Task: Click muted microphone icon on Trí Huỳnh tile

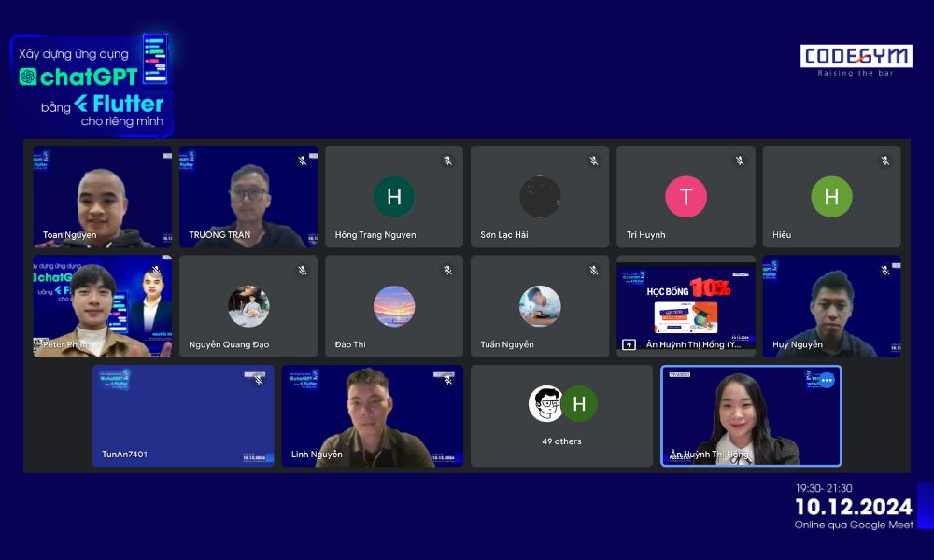Action: coord(739,161)
